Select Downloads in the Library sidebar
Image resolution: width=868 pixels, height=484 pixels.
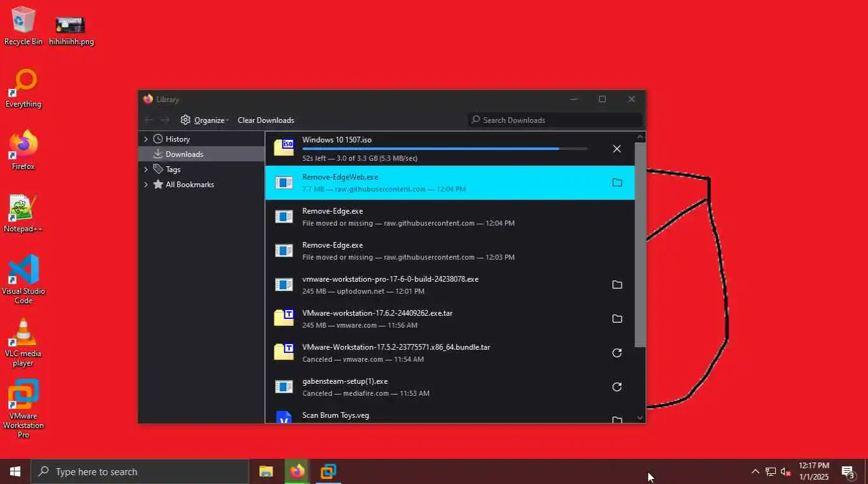point(201,154)
